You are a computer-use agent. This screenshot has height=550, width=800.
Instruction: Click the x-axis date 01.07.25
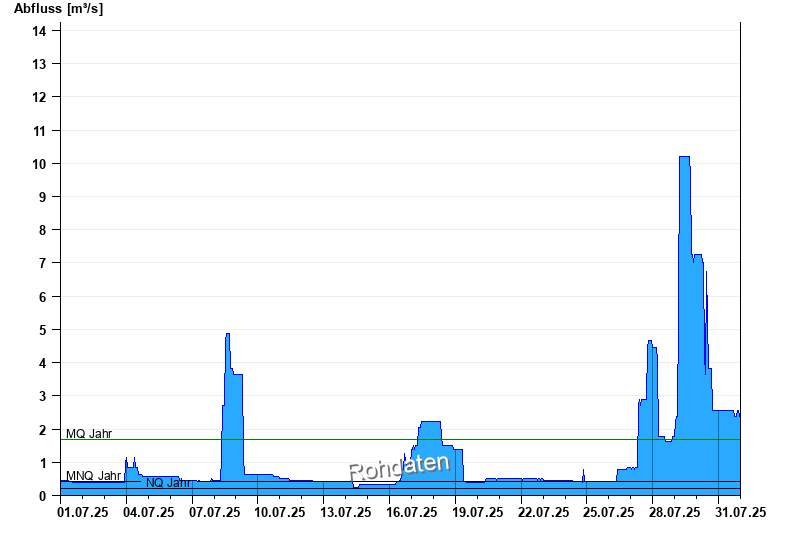point(83,512)
